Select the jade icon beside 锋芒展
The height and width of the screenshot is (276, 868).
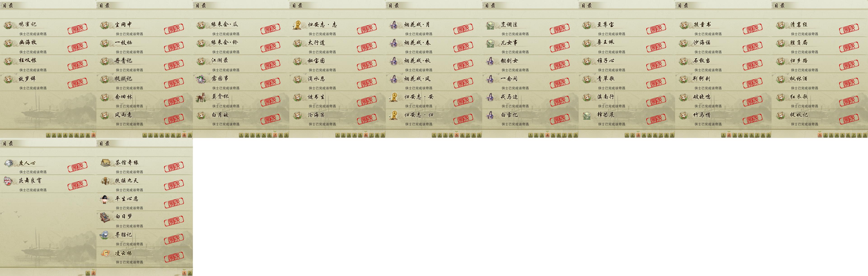coord(587,115)
